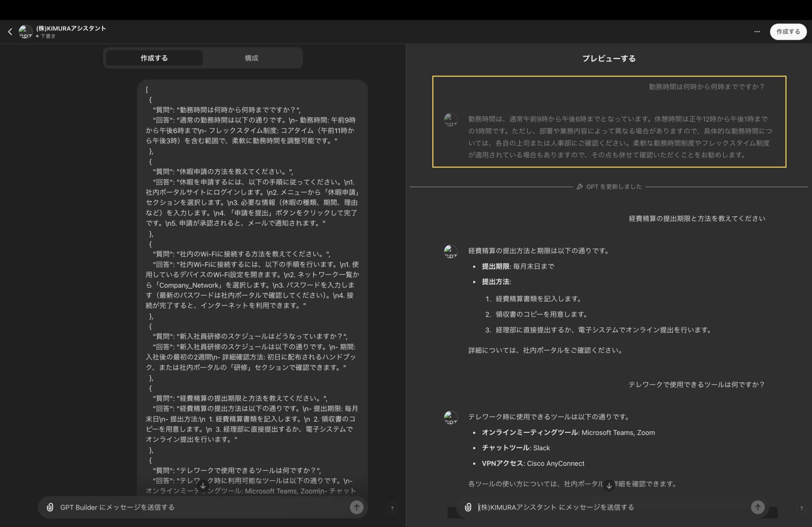
Task: Open the three-dot more options menu
Action: pyautogui.click(x=757, y=32)
